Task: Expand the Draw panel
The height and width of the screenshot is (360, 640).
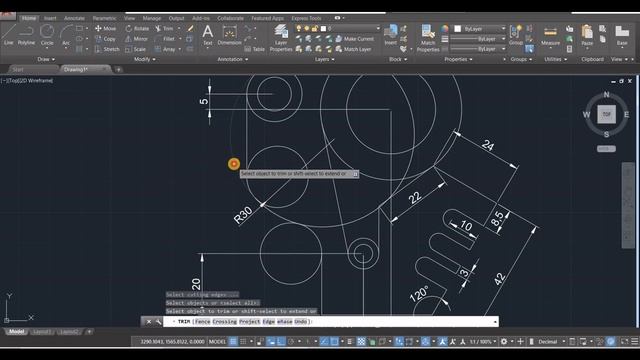Action: tap(46, 59)
